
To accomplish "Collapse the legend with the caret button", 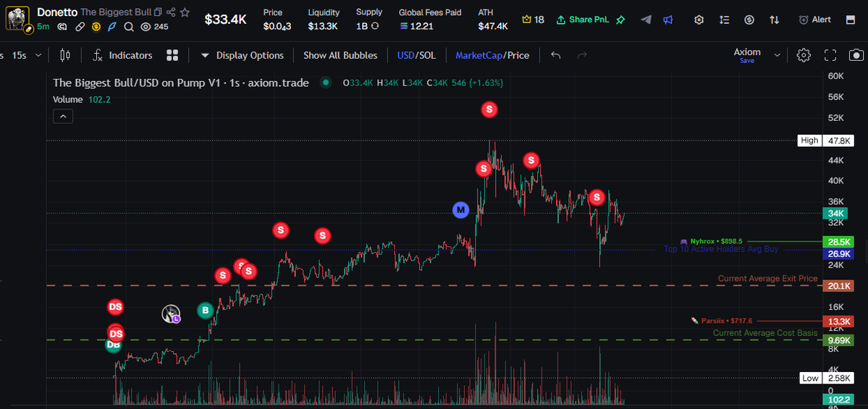I will (x=63, y=117).
